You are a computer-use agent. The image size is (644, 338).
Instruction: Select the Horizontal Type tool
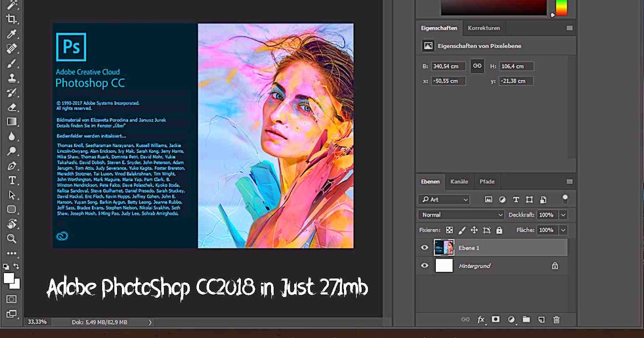(12, 180)
